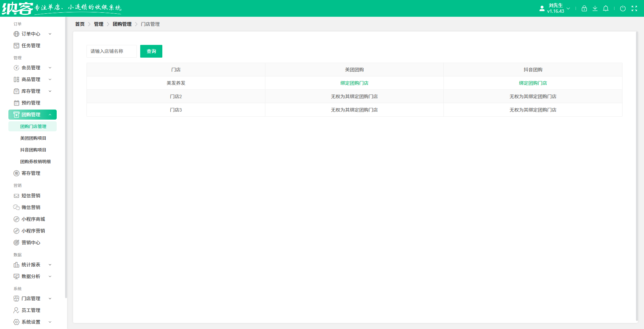Screen dimensions: 644x329
Task: Expand the 系统设置 chevron
Action: pos(50,322)
